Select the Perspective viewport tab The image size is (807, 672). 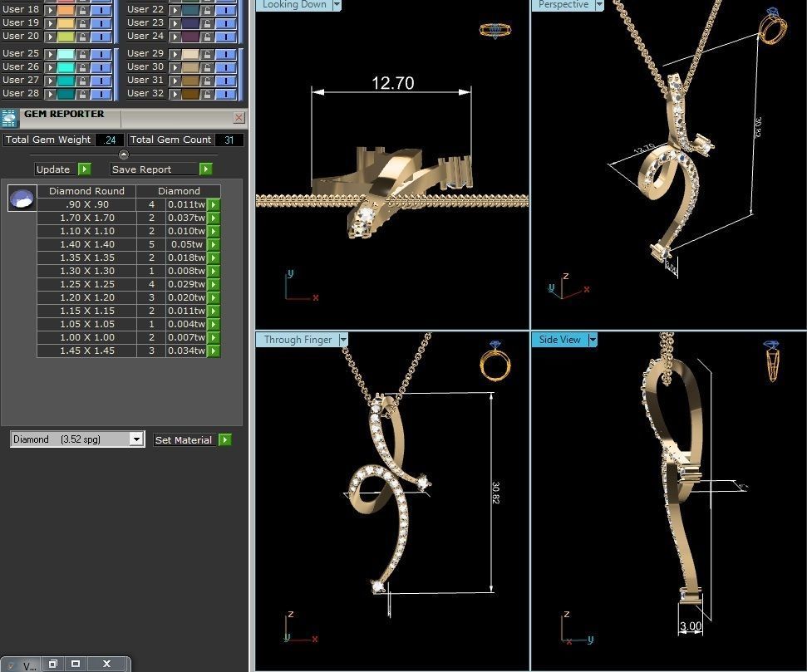tap(563, 5)
